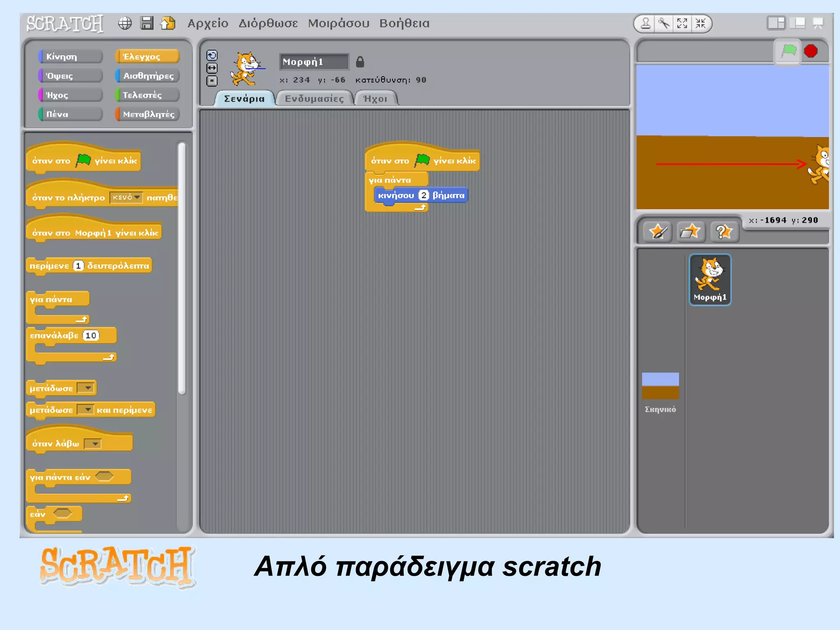Click the steps value 2 in κινήσου block
Image resolution: width=840 pixels, height=630 pixels.
tap(424, 195)
